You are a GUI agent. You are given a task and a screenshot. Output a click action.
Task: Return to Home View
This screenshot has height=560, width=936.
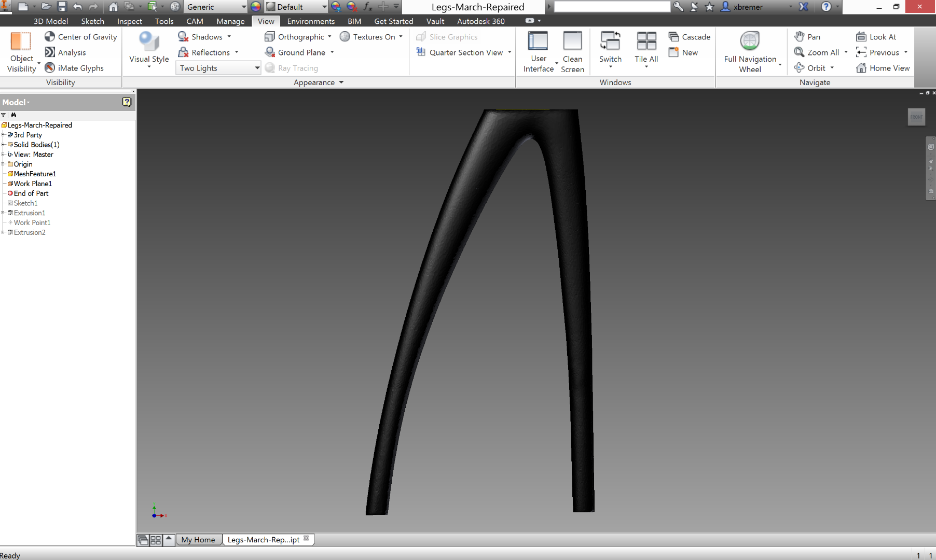[883, 68]
